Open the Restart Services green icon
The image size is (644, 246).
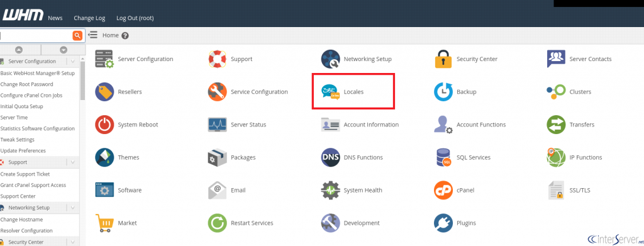coord(217,223)
